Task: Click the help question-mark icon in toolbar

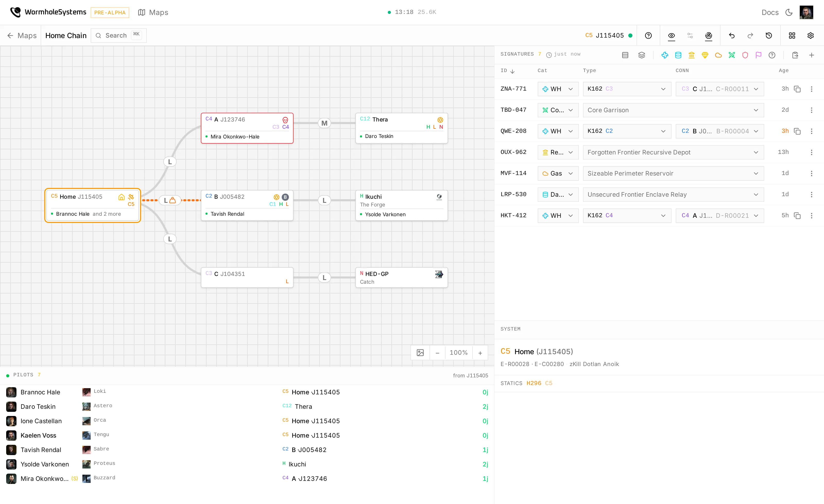Action: point(648,36)
